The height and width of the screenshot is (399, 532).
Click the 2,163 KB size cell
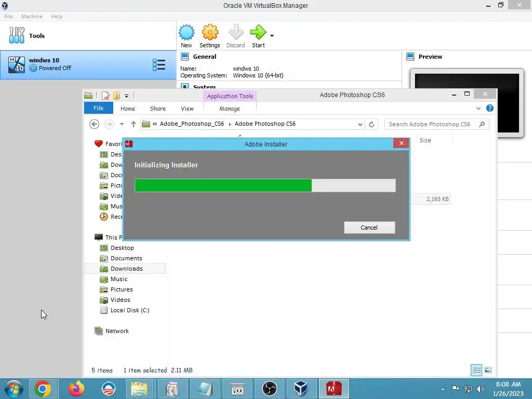pos(437,199)
